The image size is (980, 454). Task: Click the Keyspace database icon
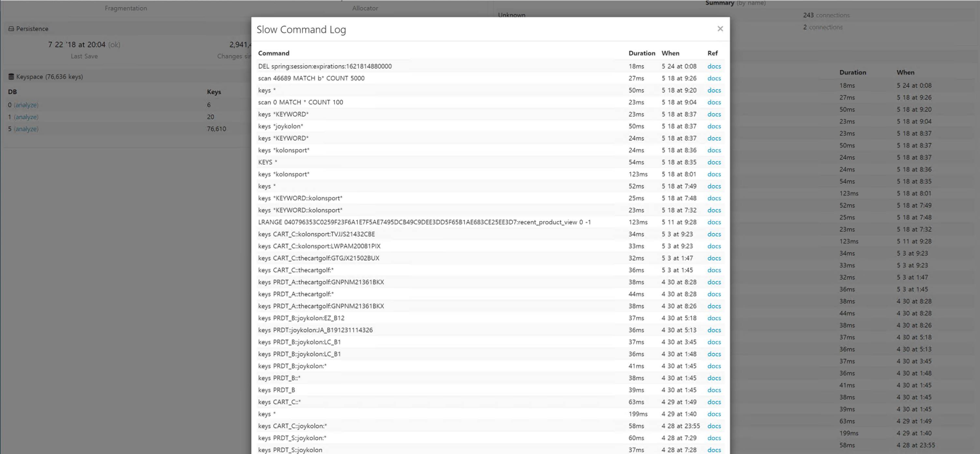(x=11, y=77)
